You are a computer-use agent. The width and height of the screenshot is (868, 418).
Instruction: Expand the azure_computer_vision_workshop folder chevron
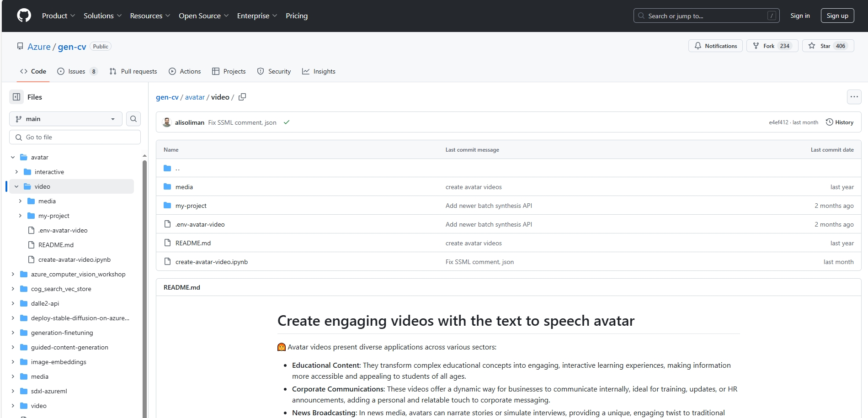click(13, 274)
